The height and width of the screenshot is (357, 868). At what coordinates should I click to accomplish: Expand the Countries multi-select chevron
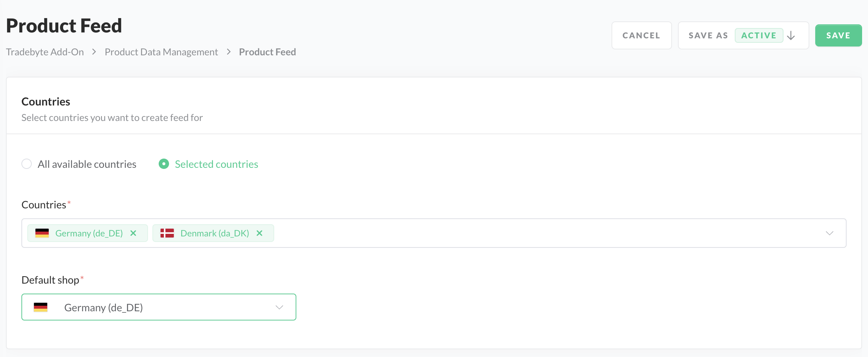tap(830, 233)
